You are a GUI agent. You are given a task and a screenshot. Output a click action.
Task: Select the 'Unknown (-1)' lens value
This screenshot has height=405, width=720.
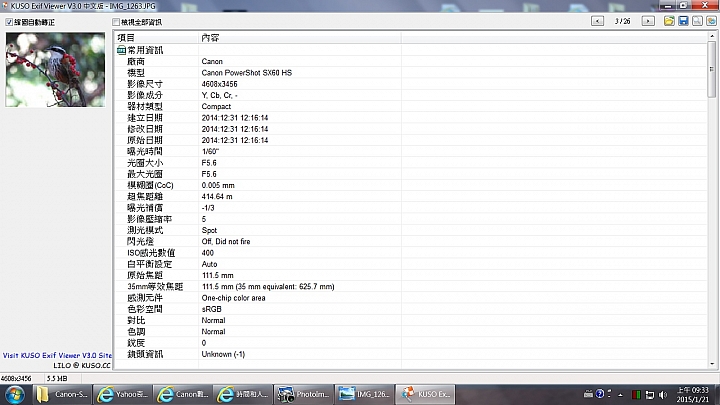coord(223,354)
